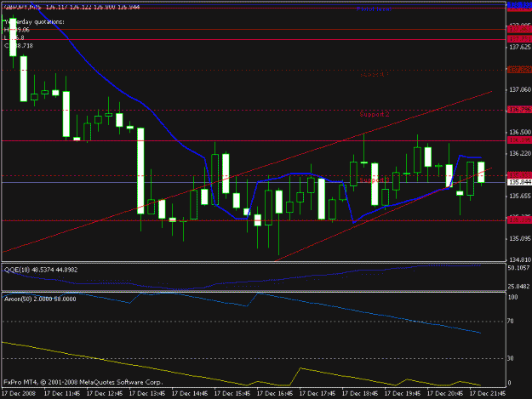Click the red price tag on Support 2 line
This screenshot has width=532, height=399.
point(519,110)
